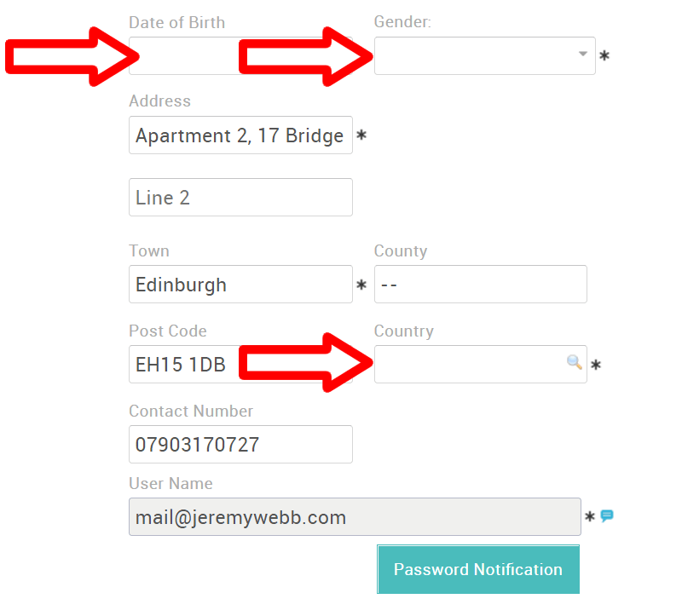Click the Town label
Screen dimensions: 682x616
point(149,250)
